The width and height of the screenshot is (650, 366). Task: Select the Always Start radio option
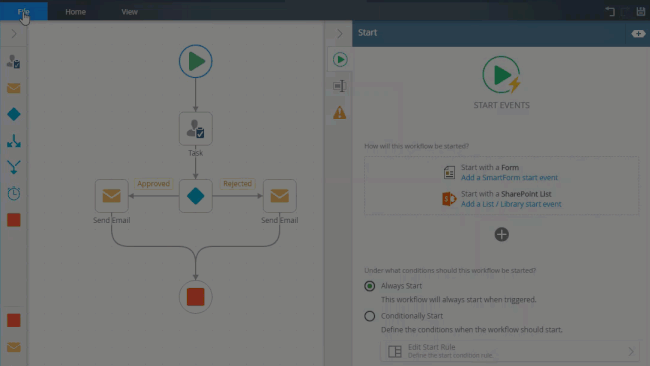coord(369,286)
